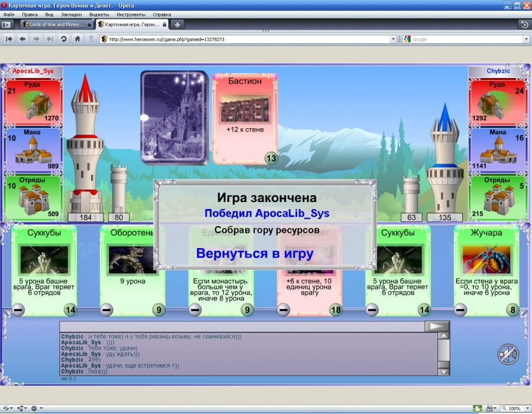Screen dimensions: 532x414
Task: Click Chybzic wall value 63
Action: [x=411, y=217]
